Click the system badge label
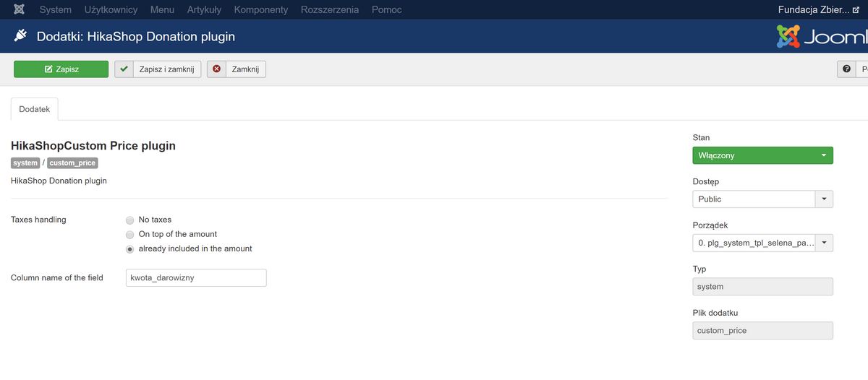This screenshot has height=380, width=868. pos(25,163)
